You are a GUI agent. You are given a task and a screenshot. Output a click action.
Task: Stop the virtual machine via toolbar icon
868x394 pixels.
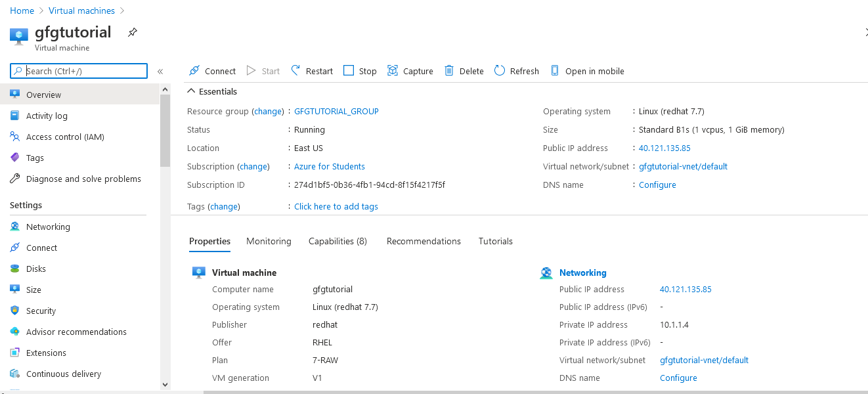pyautogui.click(x=359, y=70)
